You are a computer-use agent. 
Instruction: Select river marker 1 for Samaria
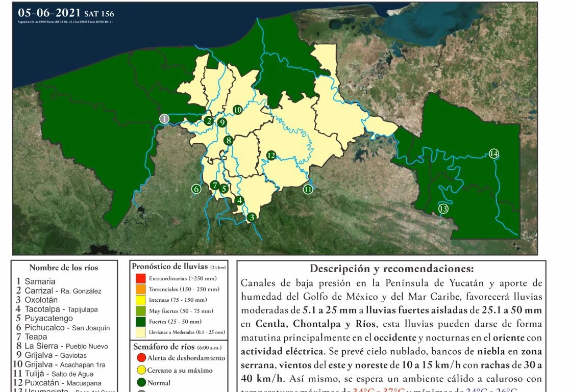[164, 118]
